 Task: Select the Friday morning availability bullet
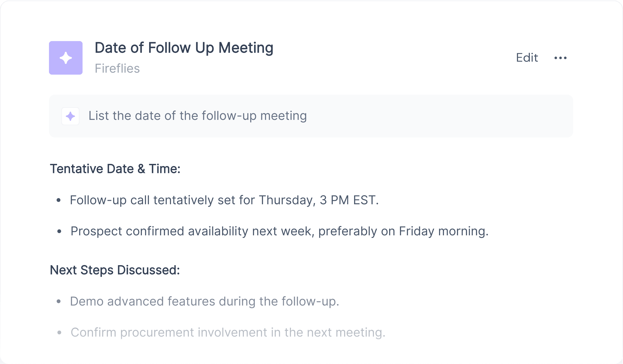(280, 231)
